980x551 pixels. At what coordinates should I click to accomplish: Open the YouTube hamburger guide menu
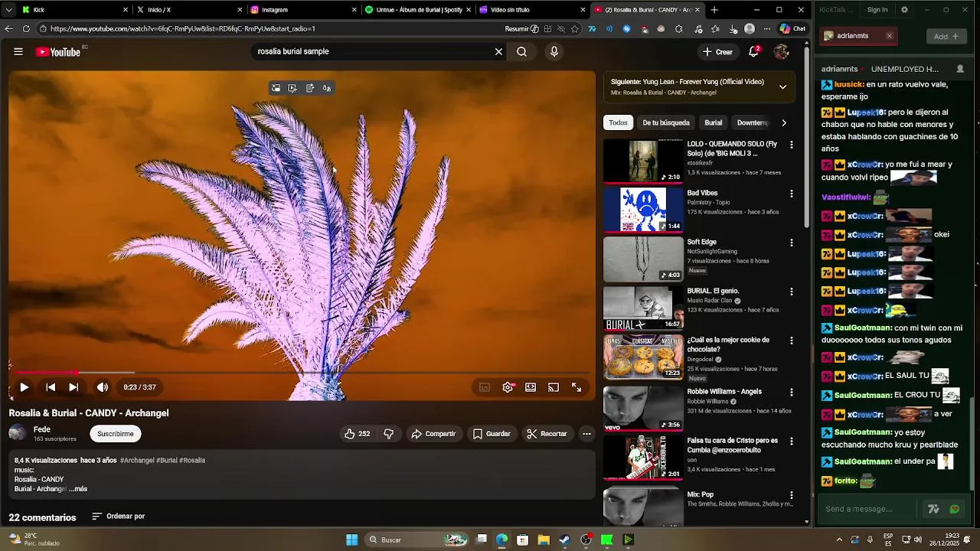18,51
